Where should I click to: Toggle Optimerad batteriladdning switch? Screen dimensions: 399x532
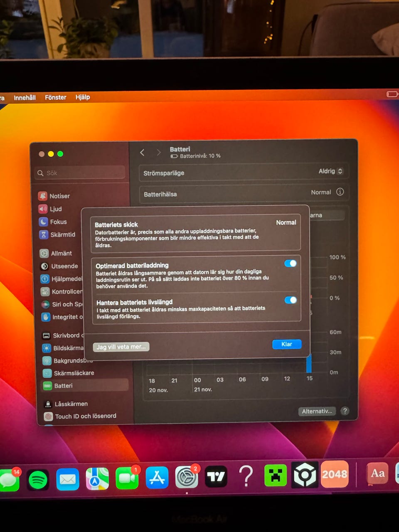pos(291,263)
